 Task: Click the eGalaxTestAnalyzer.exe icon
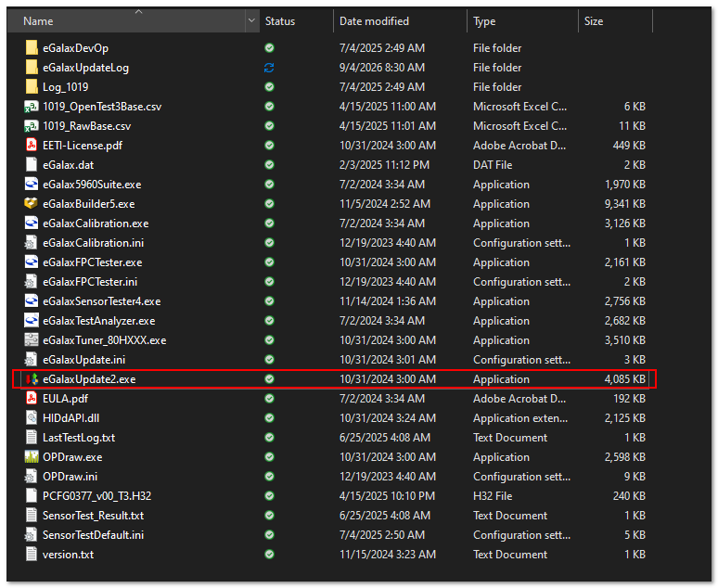(32, 321)
